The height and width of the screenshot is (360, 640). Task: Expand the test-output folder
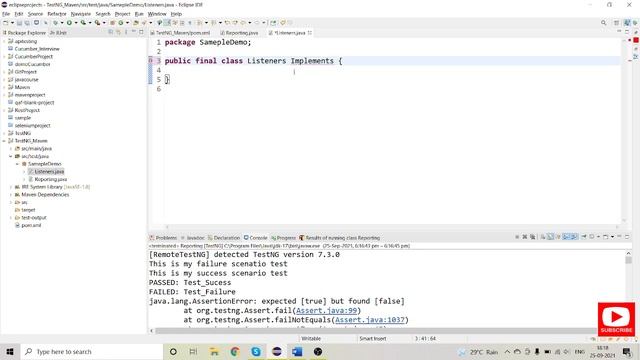point(11,218)
